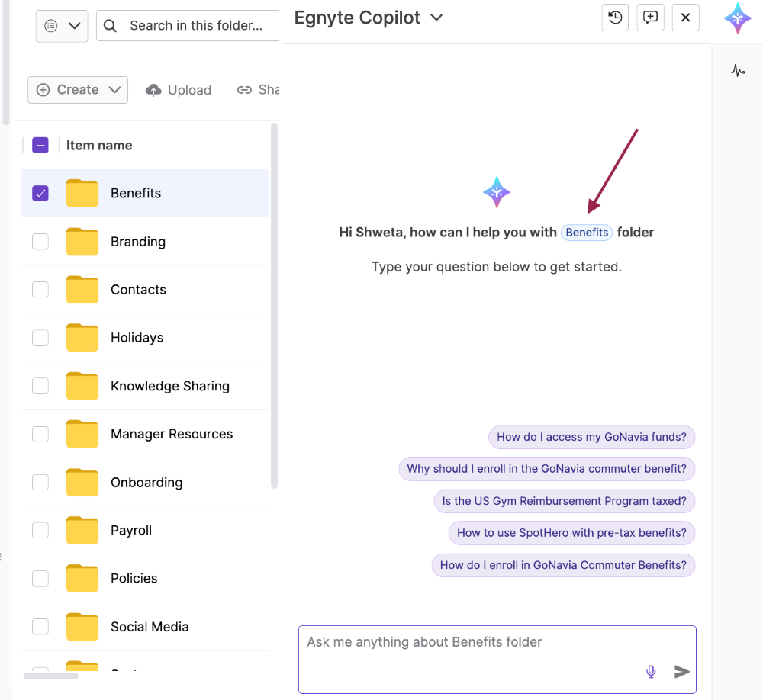The image size is (763, 700).
Task: Open the Benefits folder name
Action: point(136,193)
